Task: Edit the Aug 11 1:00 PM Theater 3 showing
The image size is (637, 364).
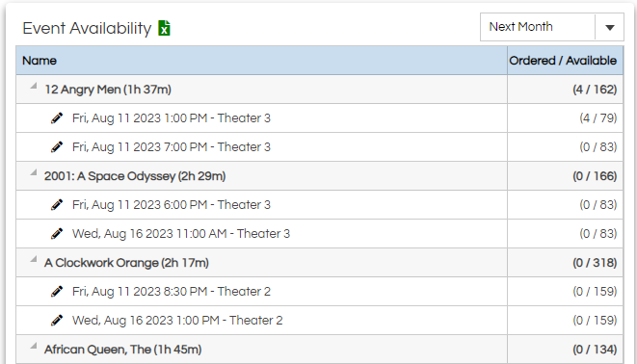Action: [x=57, y=118]
